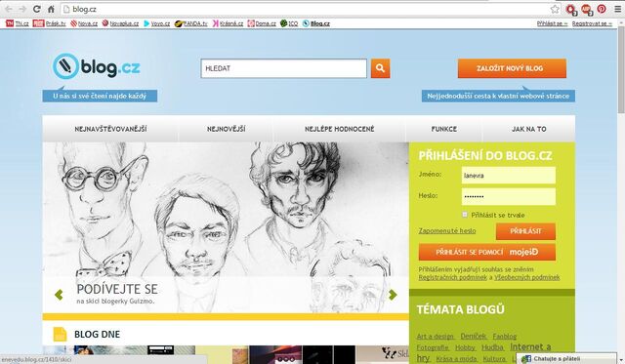The width and height of the screenshot is (625, 364).
Task: Reload the page with the refresh icon
Action: point(37,9)
